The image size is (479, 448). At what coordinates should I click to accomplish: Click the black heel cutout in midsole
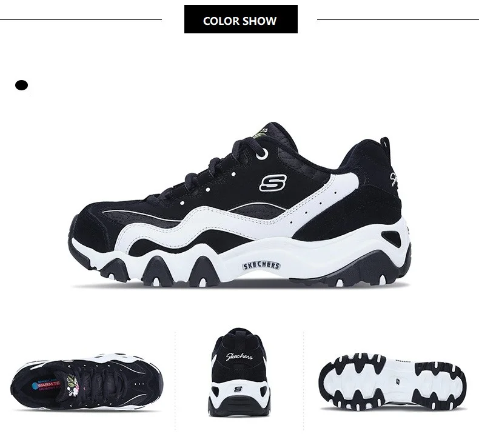pyautogui.click(x=391, y=238)
